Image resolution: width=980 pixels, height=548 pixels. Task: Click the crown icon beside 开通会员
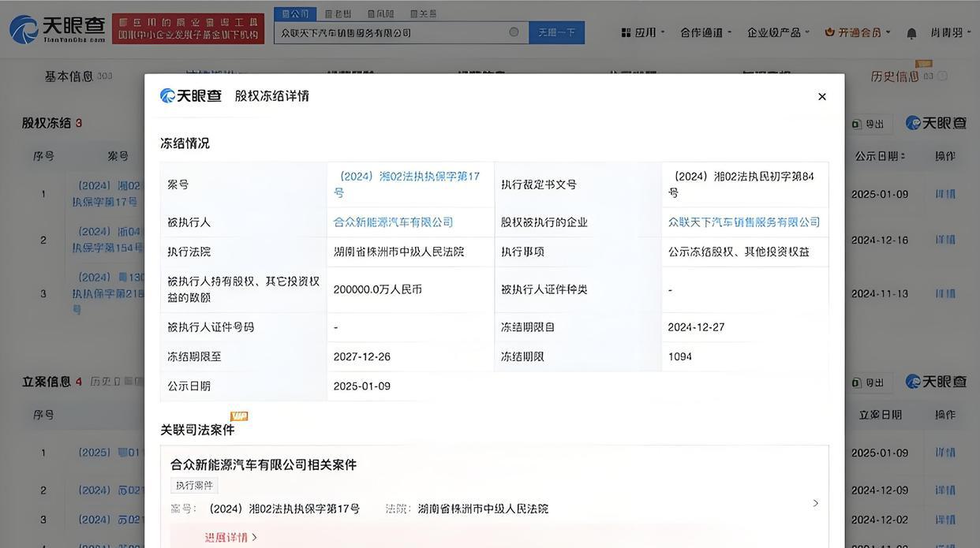(x=829, y=32)
